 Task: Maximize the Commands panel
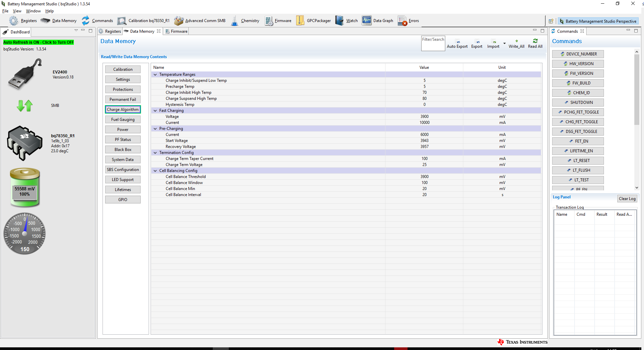point(636,30)
